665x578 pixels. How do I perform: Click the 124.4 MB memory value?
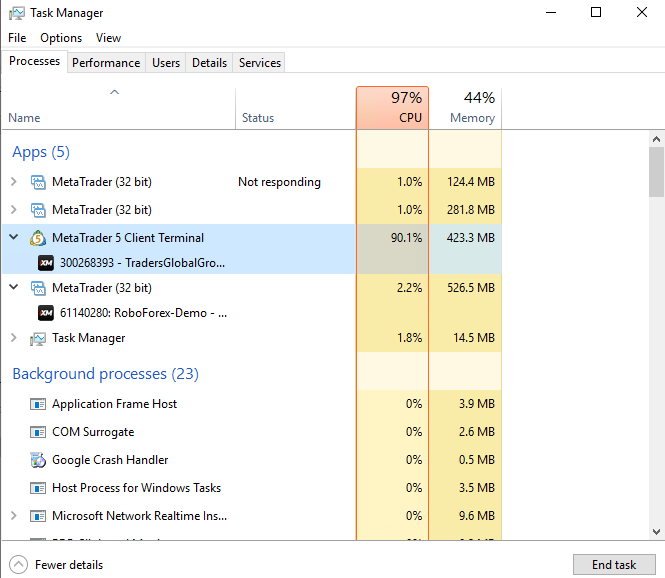pos(471,182)
